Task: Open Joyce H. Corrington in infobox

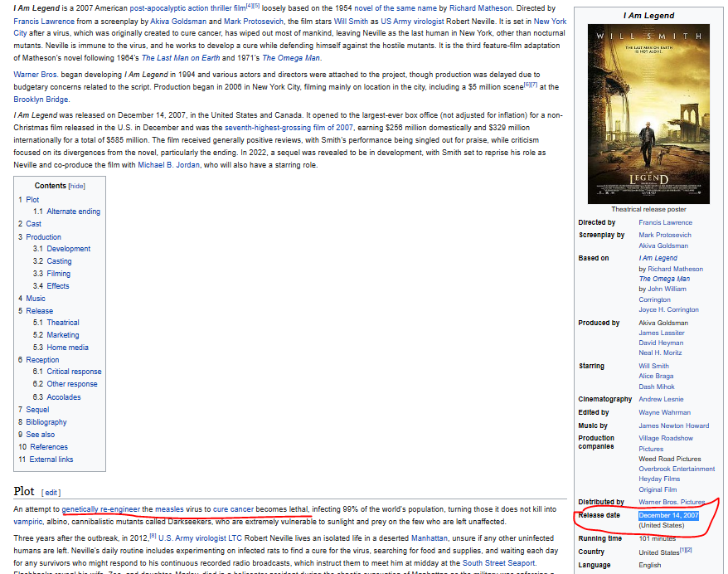Action: coord(668,309)
